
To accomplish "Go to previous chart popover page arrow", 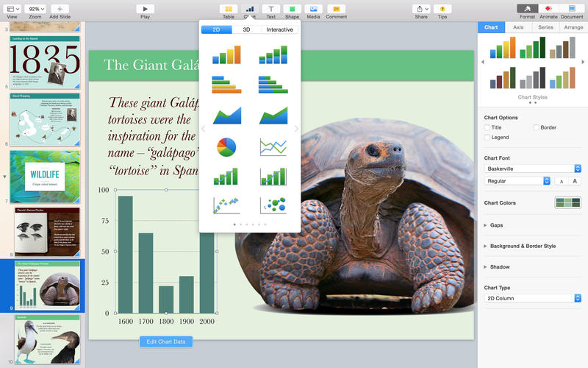I will pos(204,129).
